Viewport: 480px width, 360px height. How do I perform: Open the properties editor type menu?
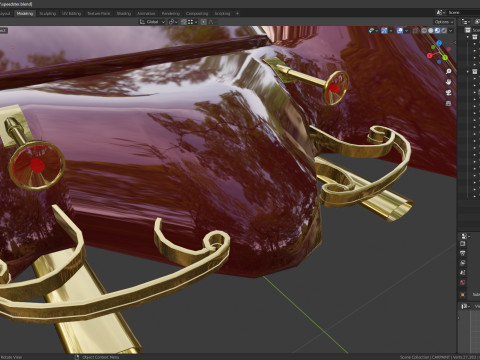[465, 236]
